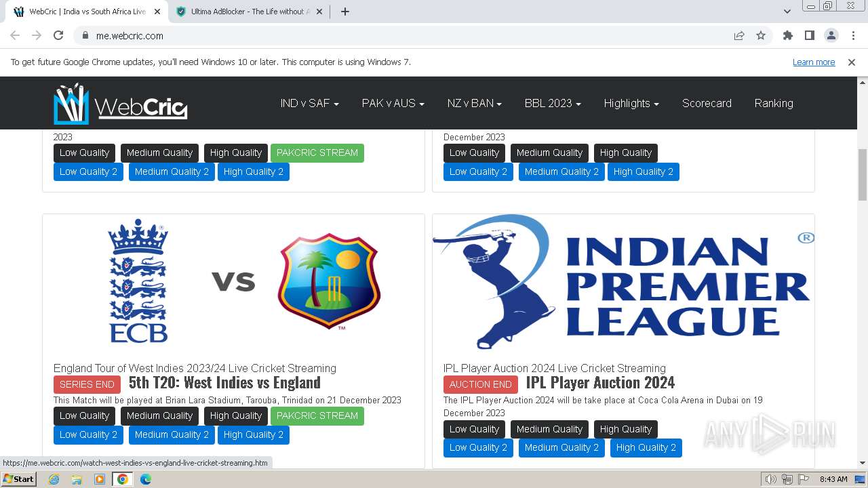Select Medium Quality 2 for IPL Player Auction
The width and height of the screenshot is (868, 488).
tap(561, 448)
